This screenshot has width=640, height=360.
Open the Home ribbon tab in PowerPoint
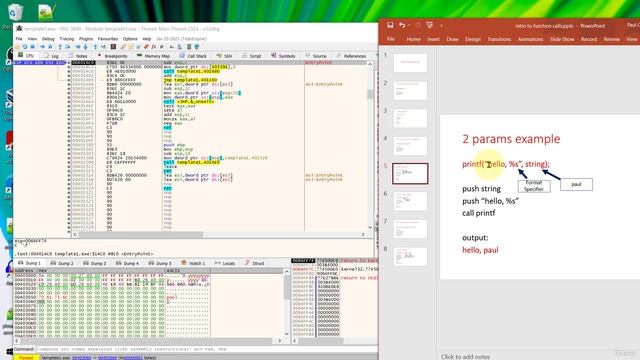(413, 39)
